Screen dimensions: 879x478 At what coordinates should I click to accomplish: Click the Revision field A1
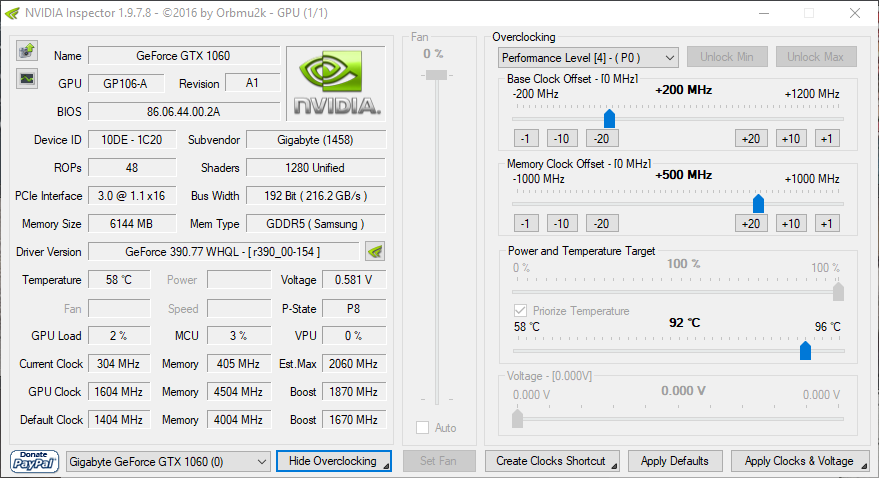pyautogui.click(x=252, y=83)
